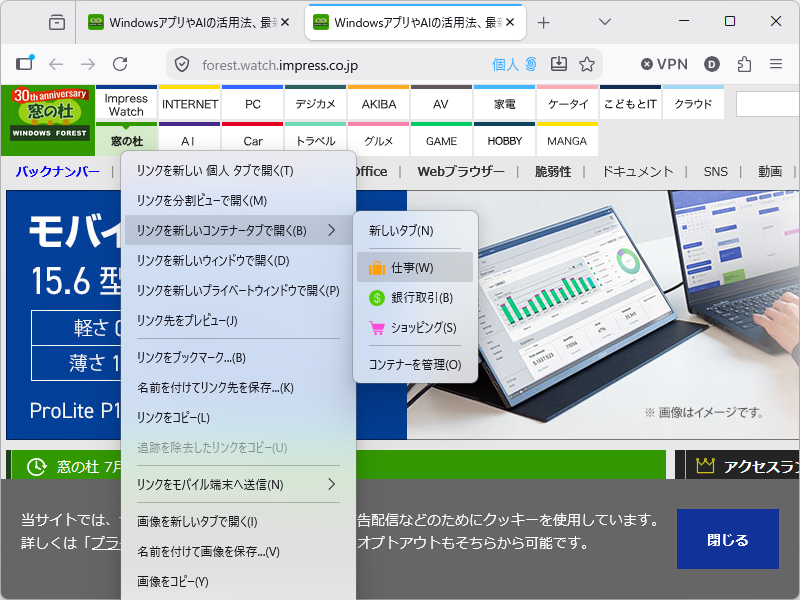Choose リンクを新しいウィンドウで開く(D)
This screenshot has height=600, width=800.
click(x=238, y=261)
